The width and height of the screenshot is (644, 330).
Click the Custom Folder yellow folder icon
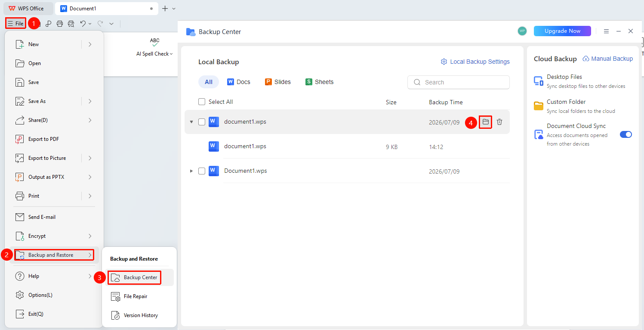tap(539, 106)
